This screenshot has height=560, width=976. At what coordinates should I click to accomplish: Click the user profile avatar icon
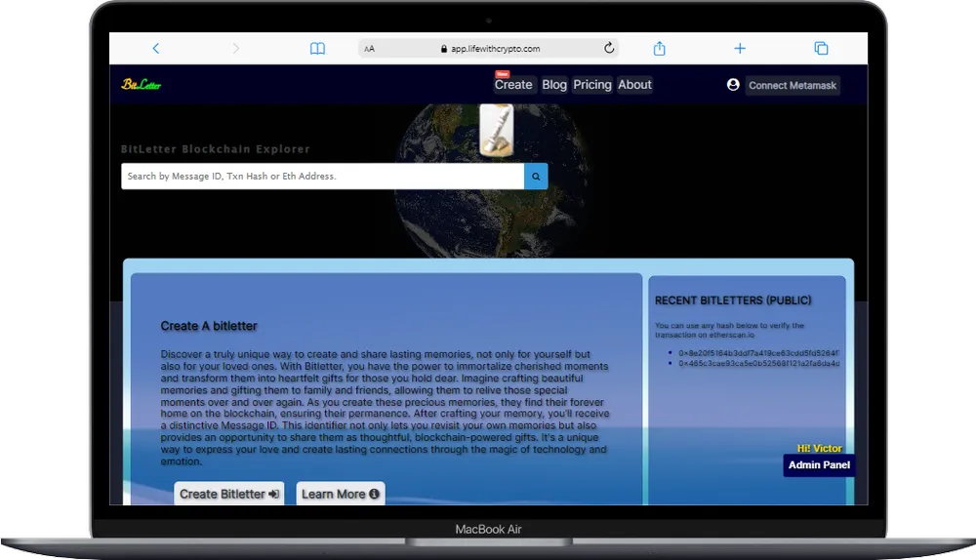[733, 85]
